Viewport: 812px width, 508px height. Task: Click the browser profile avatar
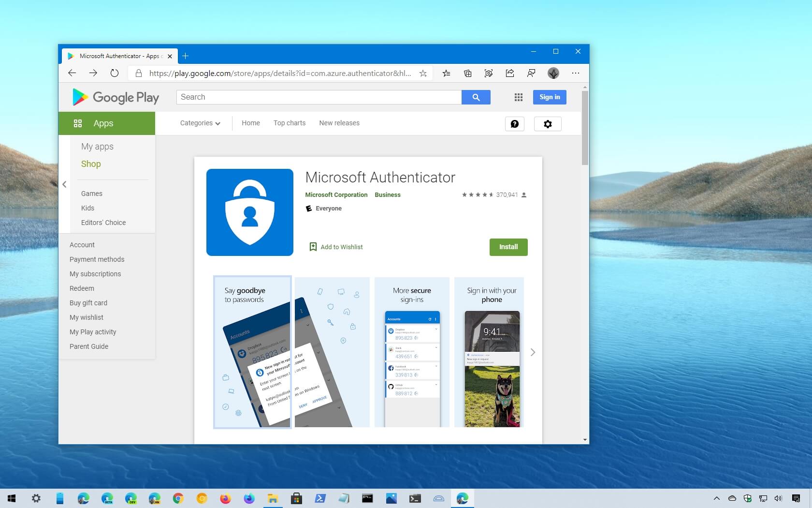553,73
